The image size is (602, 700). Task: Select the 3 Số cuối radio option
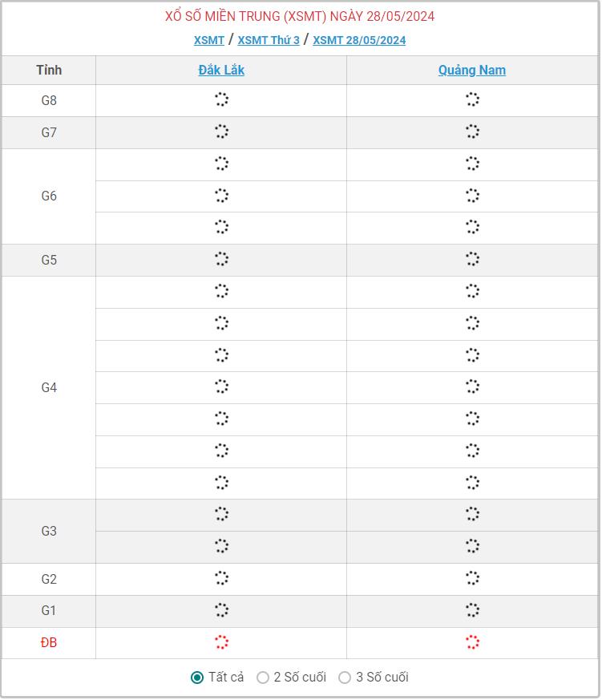pos(345,678)
